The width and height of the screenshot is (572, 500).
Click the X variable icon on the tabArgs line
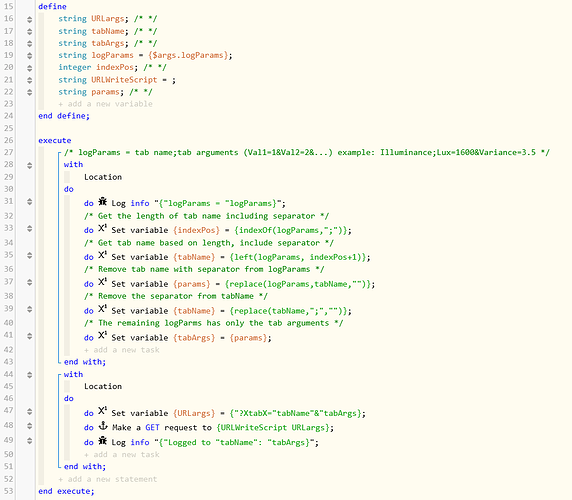pyautogui.click(x=102, y=336)
